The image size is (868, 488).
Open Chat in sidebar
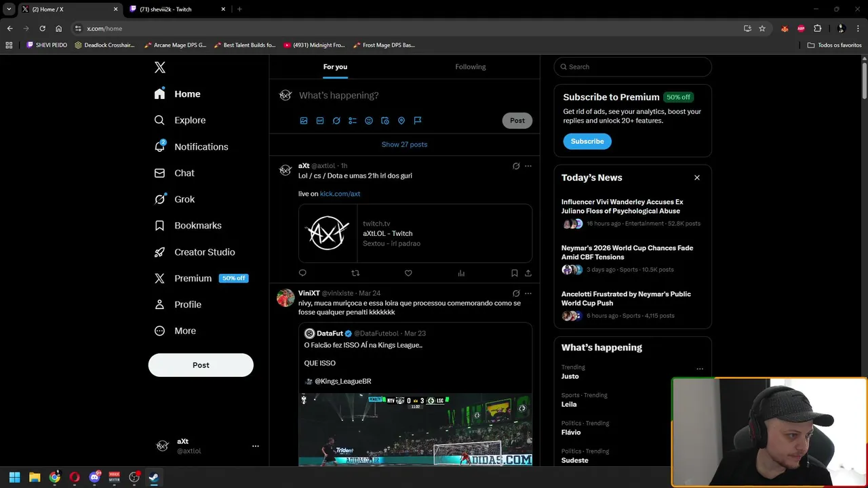(174, 173)
